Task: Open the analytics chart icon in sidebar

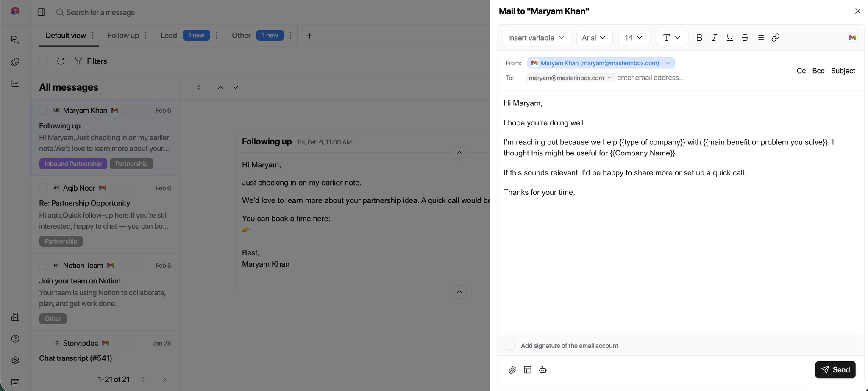Action: coord(15,83)
